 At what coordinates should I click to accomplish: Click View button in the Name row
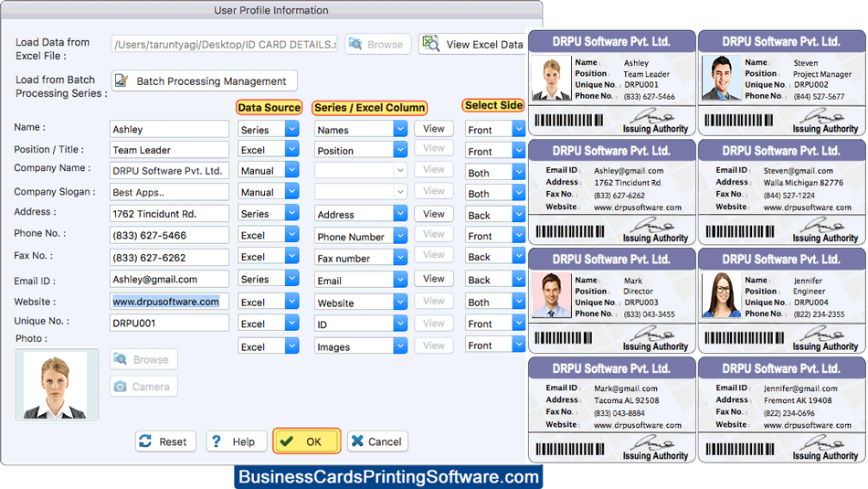433,129
